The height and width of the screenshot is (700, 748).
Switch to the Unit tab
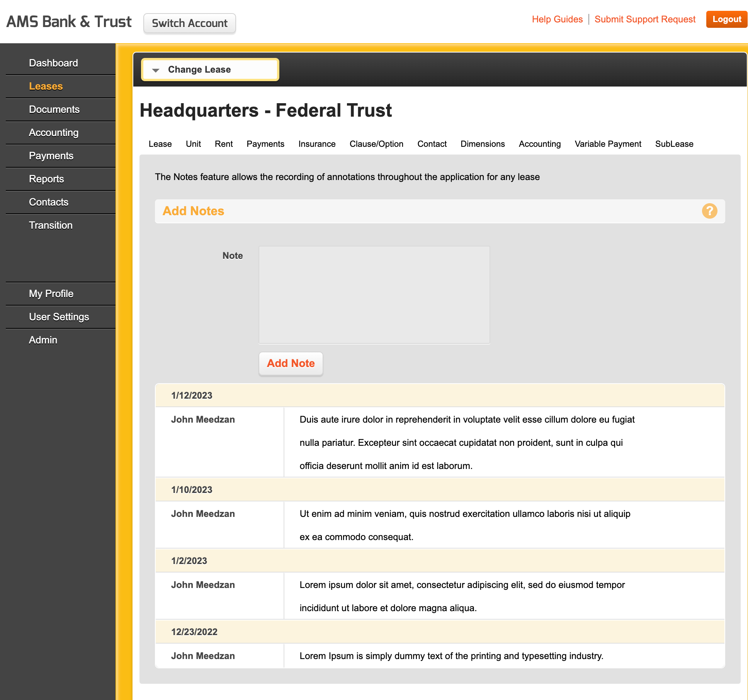[x=193, y=144]
